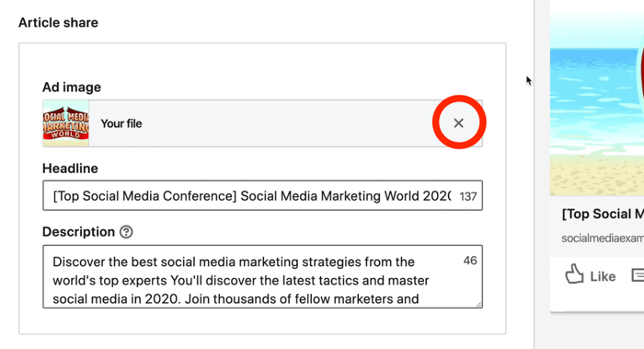Click the Social Media Marketing World thumbnail

pos(65,123)
